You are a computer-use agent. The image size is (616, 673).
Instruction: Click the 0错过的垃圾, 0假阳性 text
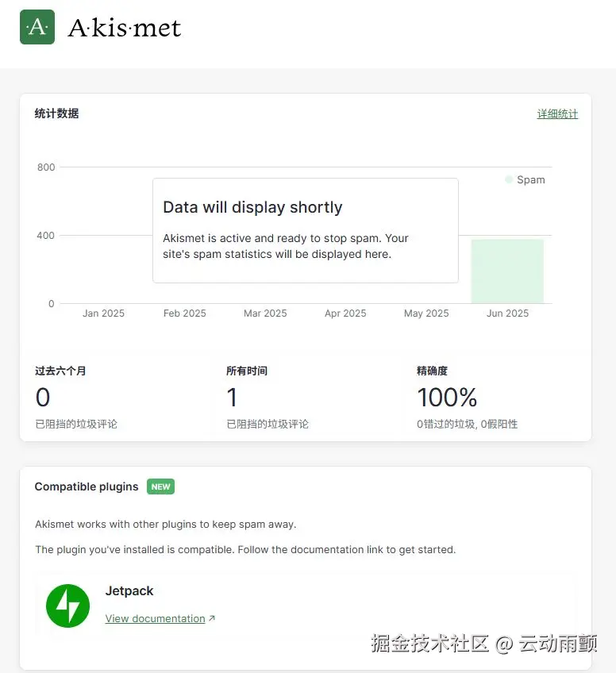click(467, 424)
